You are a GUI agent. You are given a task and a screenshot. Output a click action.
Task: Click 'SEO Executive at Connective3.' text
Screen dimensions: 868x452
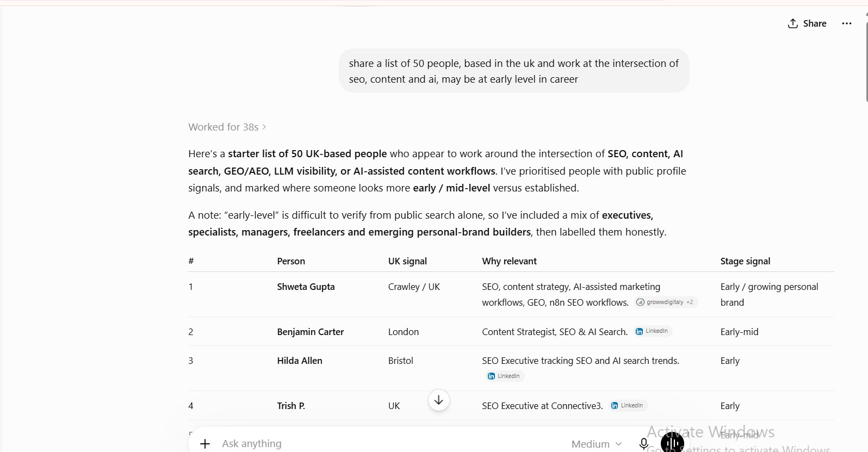click(x=542, y=406)
